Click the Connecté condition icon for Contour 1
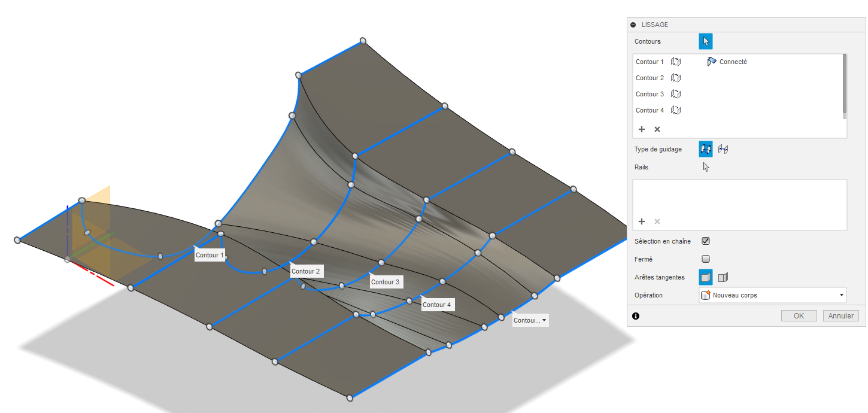The image size is (868, 413). coord(712,62)
